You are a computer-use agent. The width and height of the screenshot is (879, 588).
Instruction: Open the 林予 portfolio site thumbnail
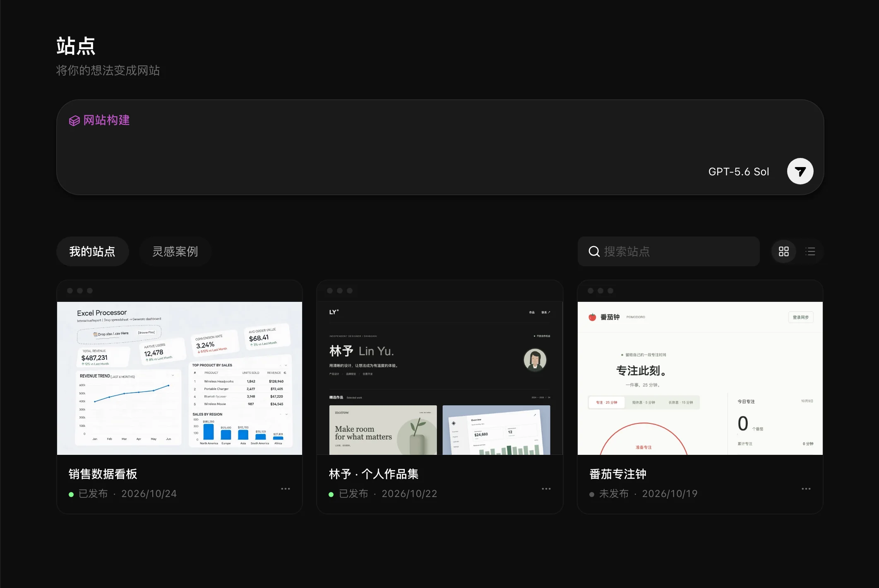pyautogui.click(x=439, y=378)
